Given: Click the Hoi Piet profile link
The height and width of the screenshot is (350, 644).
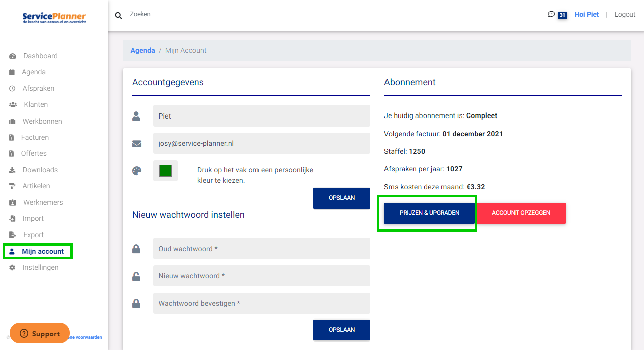Looking at the screenshot, I should tap(587, 14).
